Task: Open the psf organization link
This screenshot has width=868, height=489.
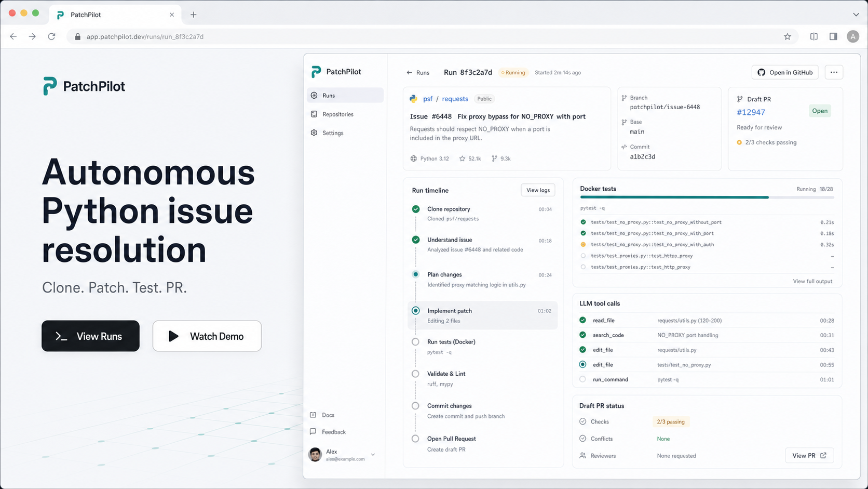Action: point(428,99)
